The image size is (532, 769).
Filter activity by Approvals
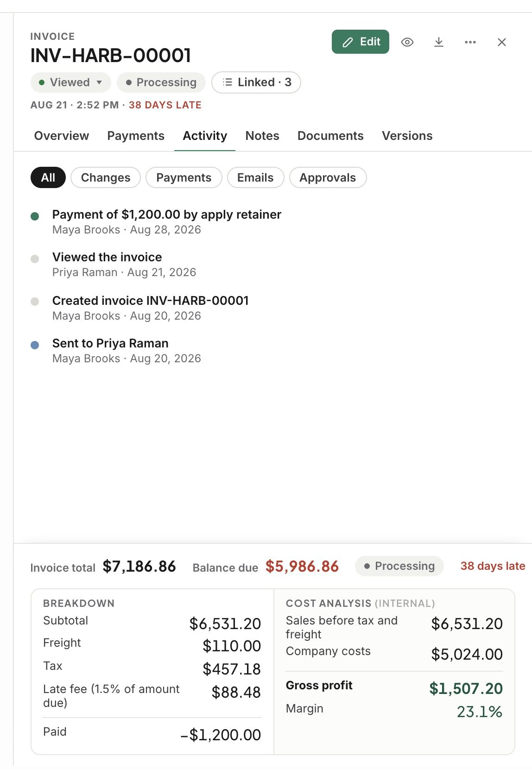(x=328, y=177)
